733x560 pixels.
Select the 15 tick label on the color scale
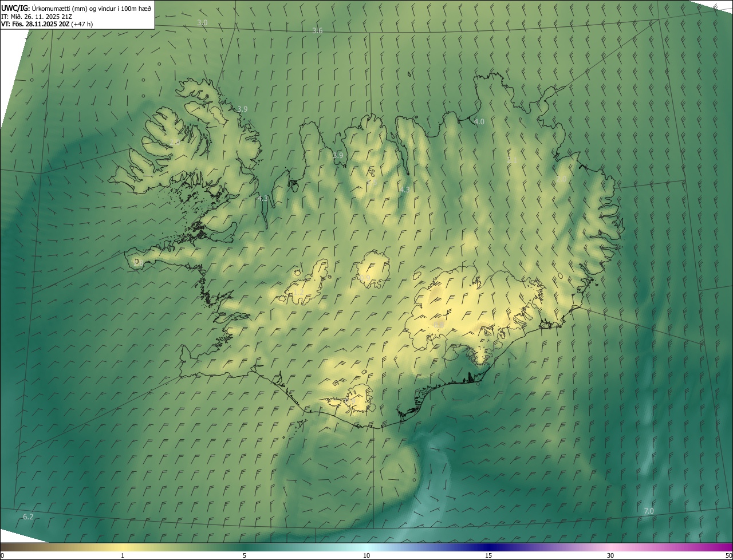[488, 555]
